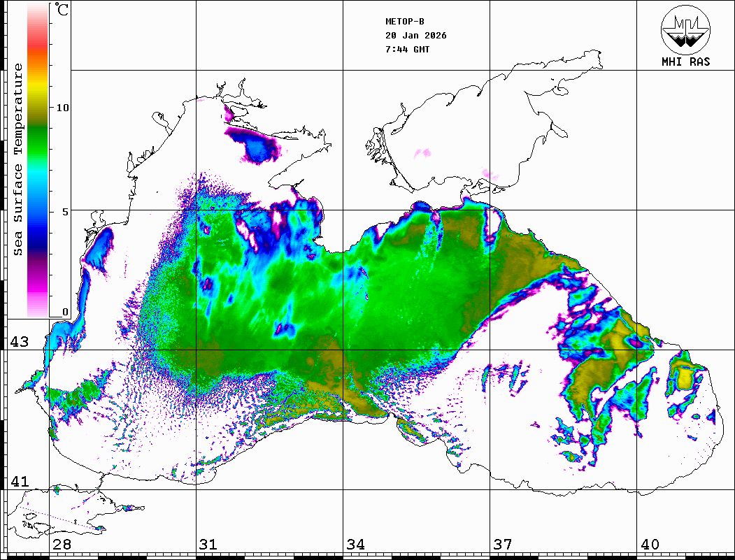
Task: Click the longitude 28 axis label
Action: pos(62,545)
